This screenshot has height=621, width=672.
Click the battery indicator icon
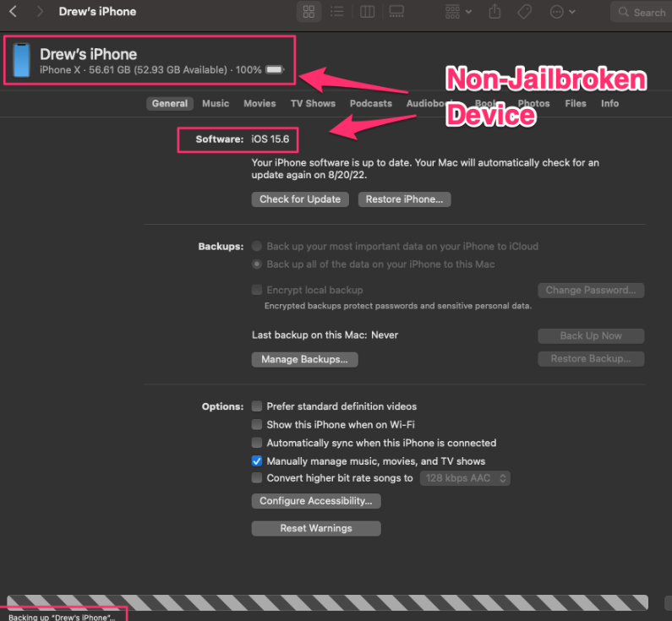(x=275, y=69)
